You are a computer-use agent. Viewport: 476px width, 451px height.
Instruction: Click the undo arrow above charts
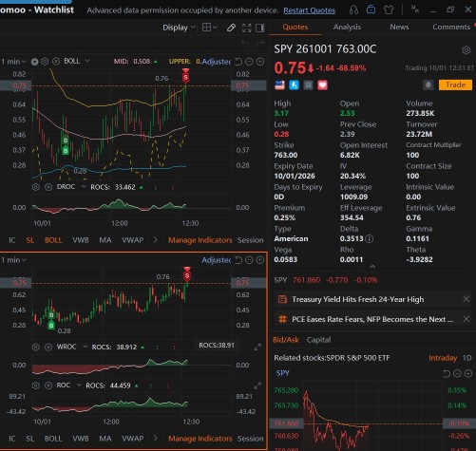tap(245, 43)
